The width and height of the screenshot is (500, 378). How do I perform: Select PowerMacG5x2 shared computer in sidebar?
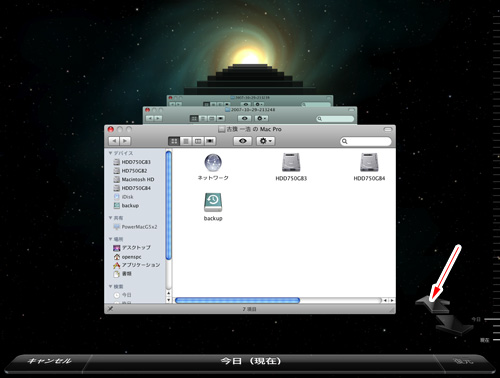tap(135, 227)
